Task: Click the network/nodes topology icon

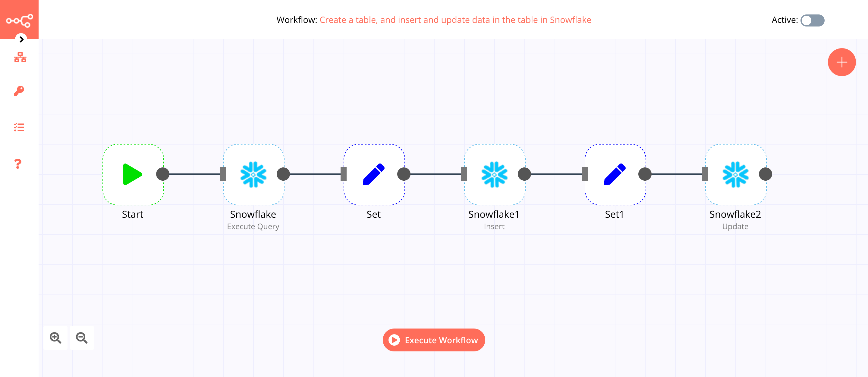Action: [x=19, y=58]
